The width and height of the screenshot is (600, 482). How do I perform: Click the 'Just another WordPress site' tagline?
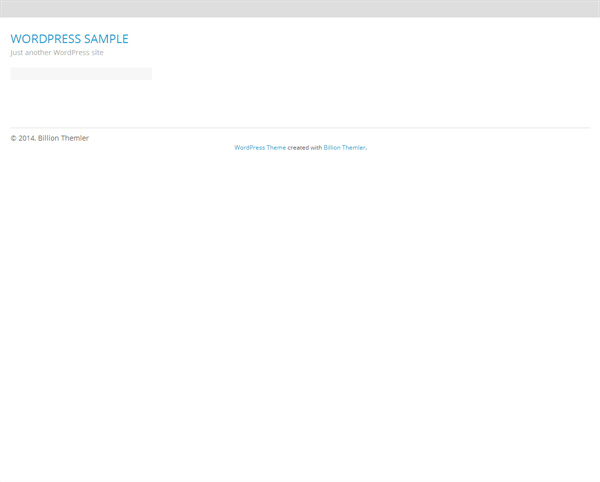coord(57,52)
